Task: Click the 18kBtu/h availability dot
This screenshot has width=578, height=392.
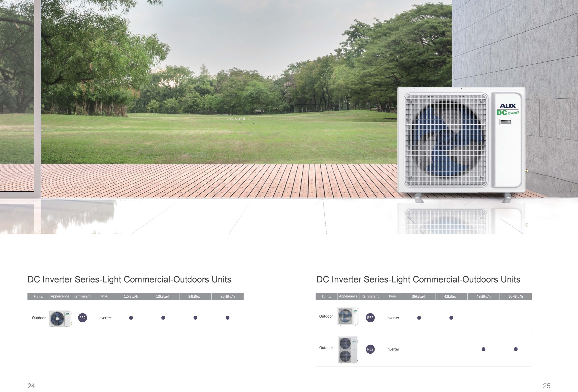Action: click(x=163, y=318)
